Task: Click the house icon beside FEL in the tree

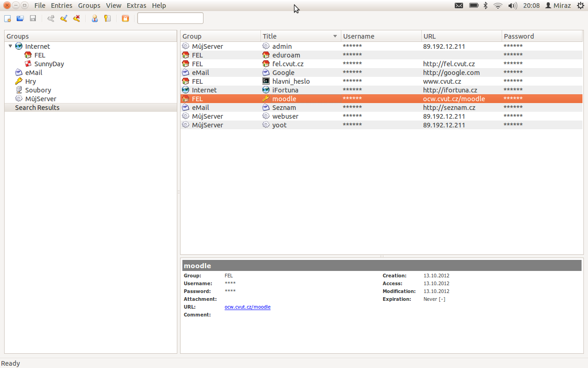Action: [x=28, y=55]
